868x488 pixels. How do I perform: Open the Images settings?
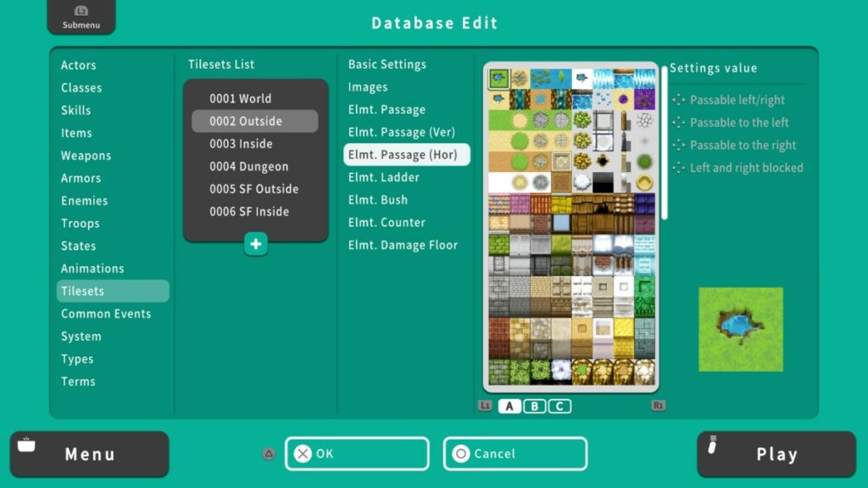pyautogui.click(x=368, y=87)
